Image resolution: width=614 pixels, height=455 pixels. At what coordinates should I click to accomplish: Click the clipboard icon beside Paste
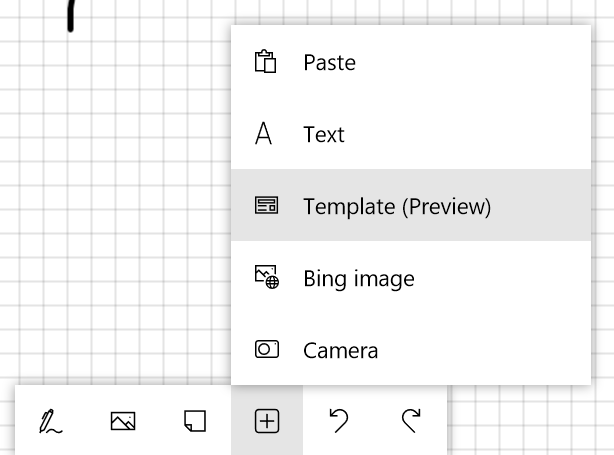coord(265,62)
